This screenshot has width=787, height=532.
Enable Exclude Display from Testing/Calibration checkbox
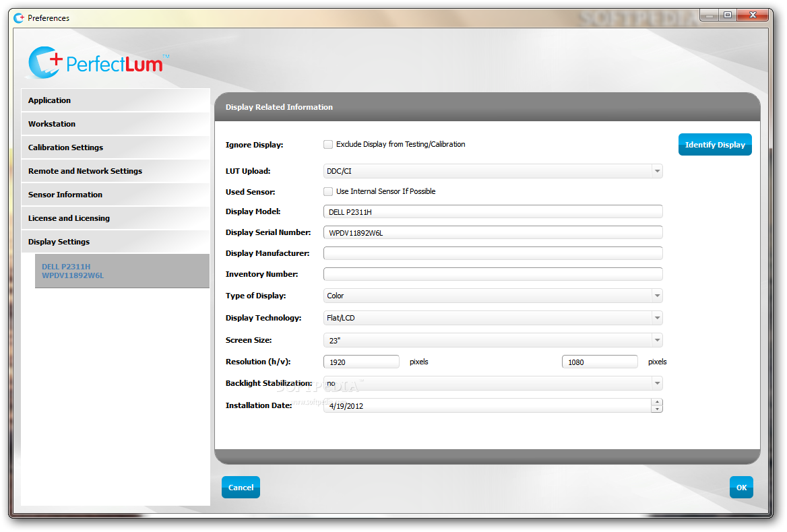[328, 144]
